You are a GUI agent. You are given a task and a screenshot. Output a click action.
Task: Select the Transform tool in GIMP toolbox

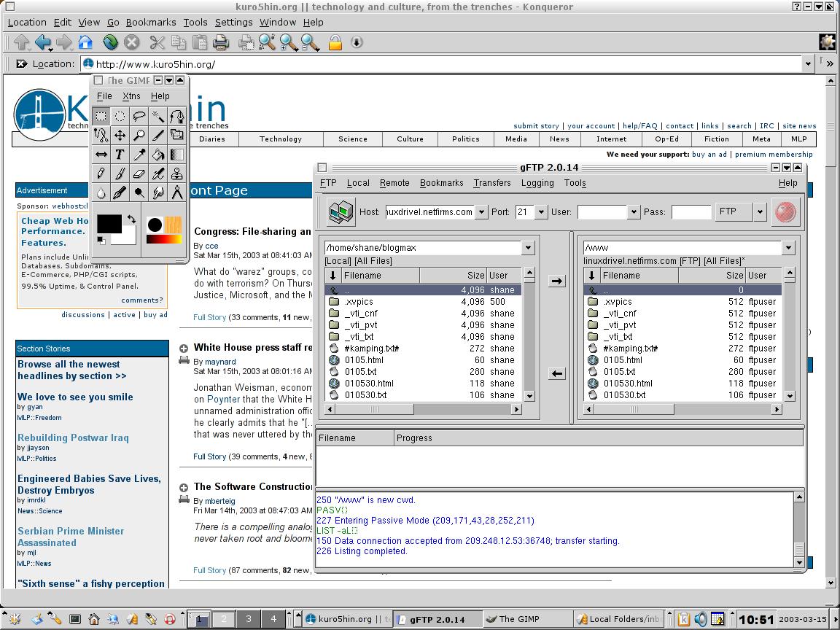pyautogui.click(x=176, y=135)
